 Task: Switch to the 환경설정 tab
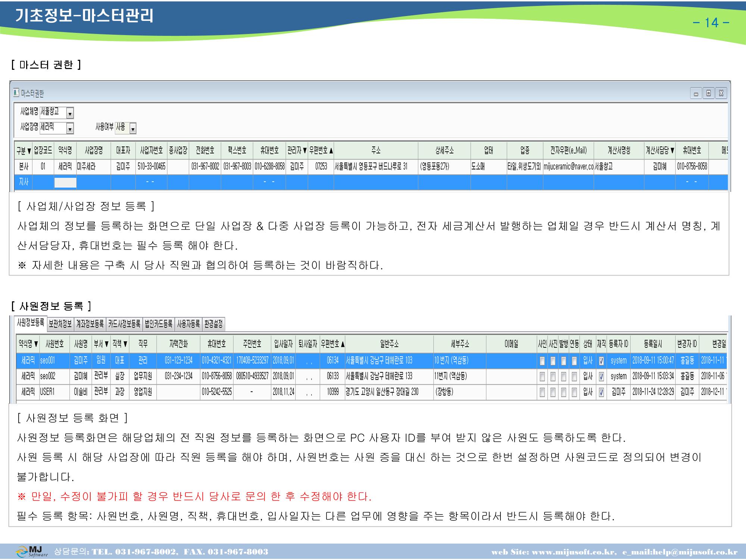(x=213, y=324)
